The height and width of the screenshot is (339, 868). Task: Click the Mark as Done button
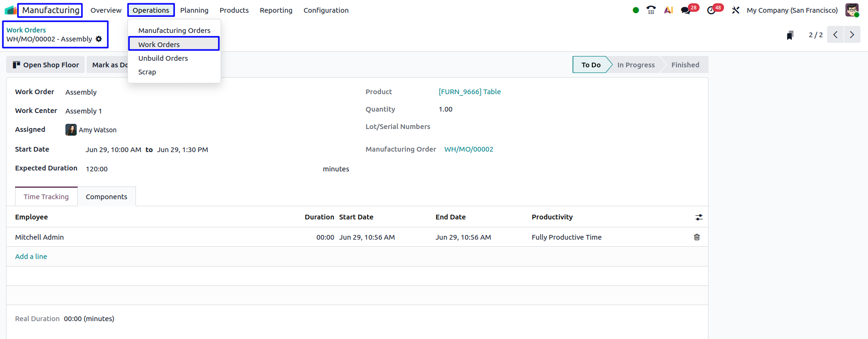tap(108, 65)
